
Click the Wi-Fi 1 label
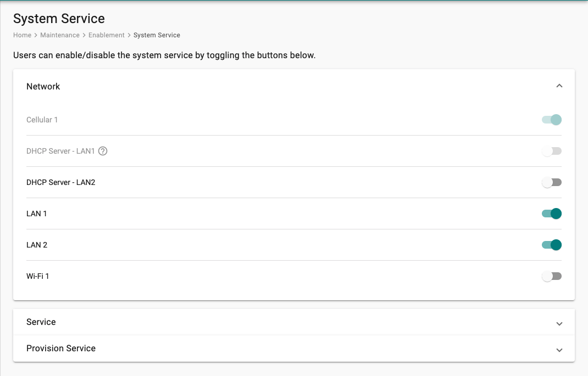coord(37,276)
